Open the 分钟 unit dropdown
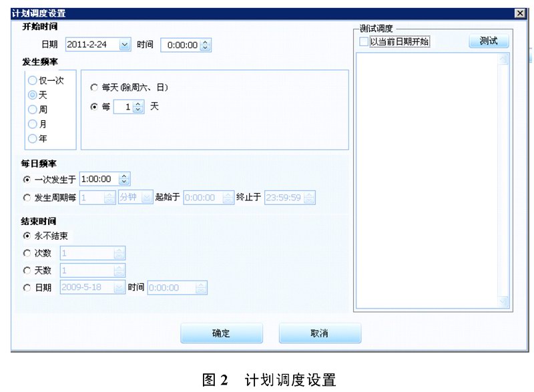The image size is (534, 392). pos(147,198)
